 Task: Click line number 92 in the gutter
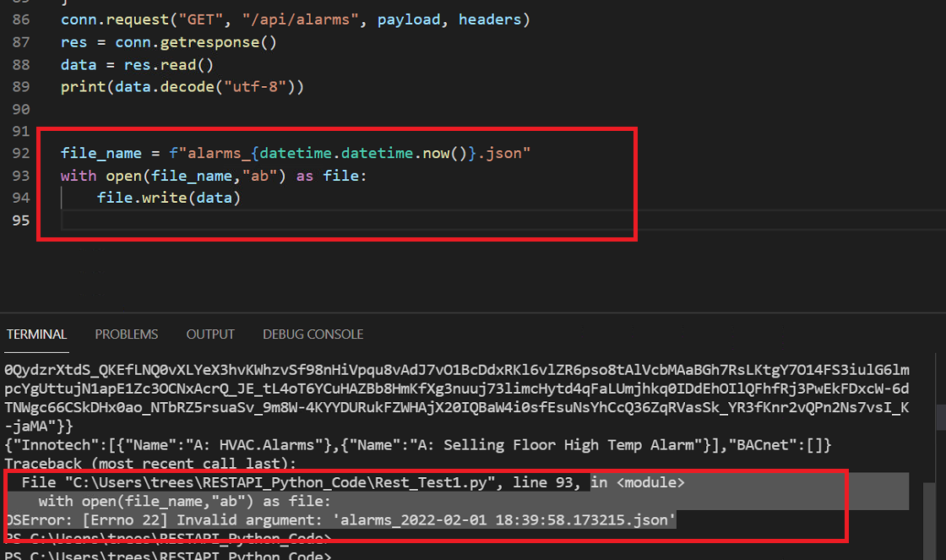coord(21,153)
